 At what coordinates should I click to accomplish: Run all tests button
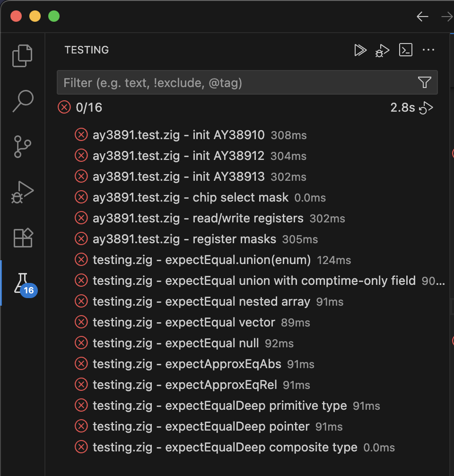pos(360,50)
